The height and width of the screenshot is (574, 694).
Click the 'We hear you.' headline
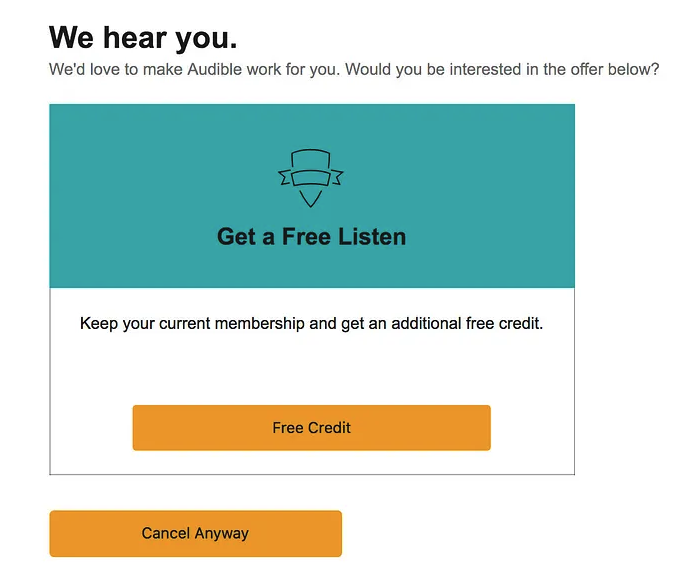coord(143,38)
